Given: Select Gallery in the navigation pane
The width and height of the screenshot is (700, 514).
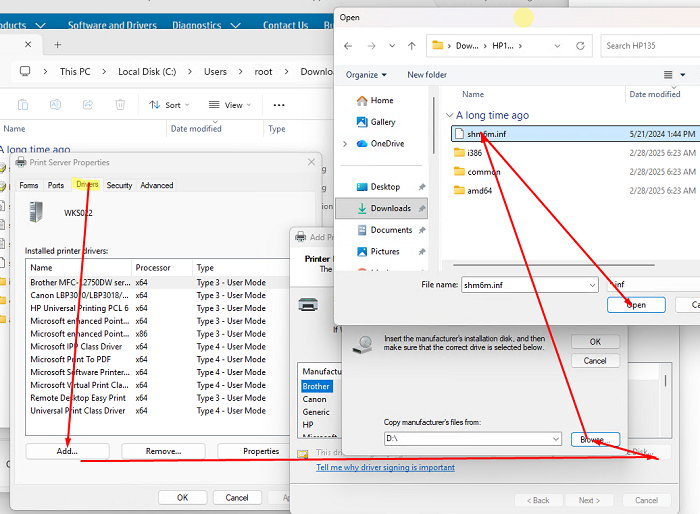Looking at the screenshot, I should pyautogui.click(x=376, y=122).
